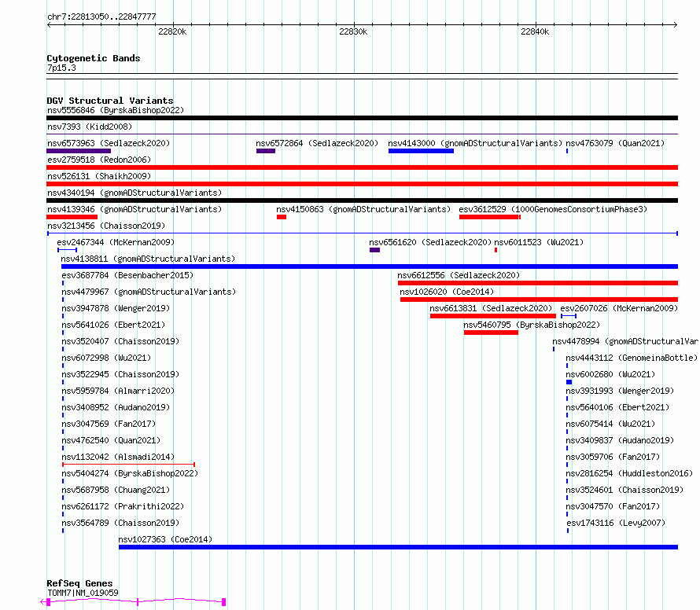Open the nsv5404274 (ByrskaBishop2022) label
This screenshot has width=700, height=610.
point(130,473)
